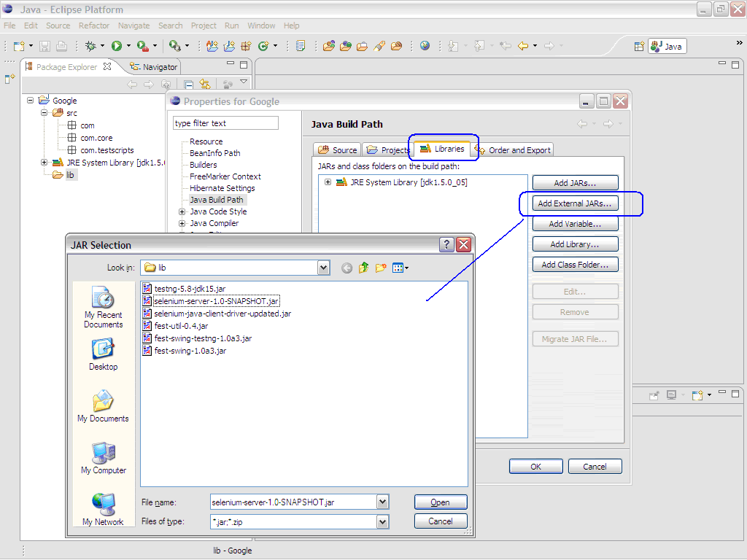Expand Java Code Style in properties tree

[182, 211]
